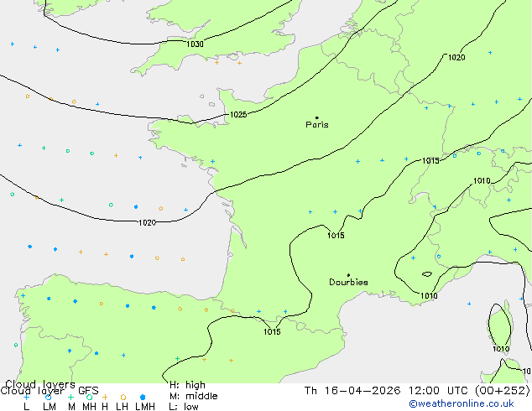Click the LMH legend label
The width and height of the screenshot is (532, 411).
click(145, 407)
